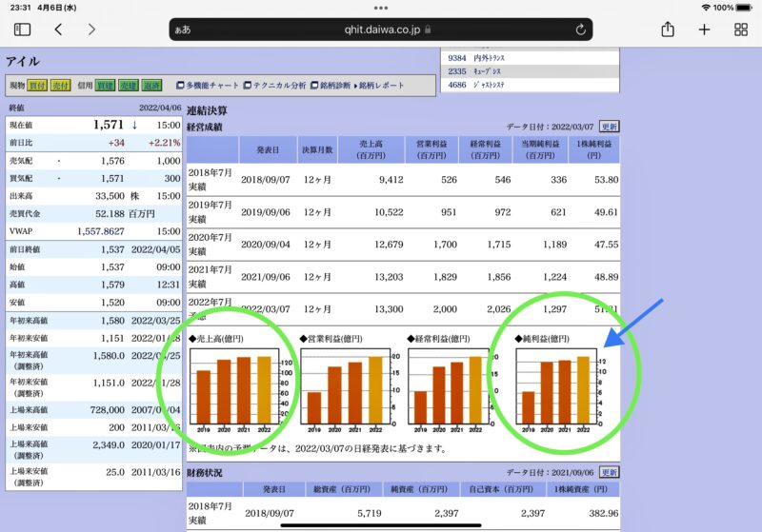The image size is (762, 532).
Task: Click 更新 button beside 2022/03/07 data date
Action: point(609,127)
